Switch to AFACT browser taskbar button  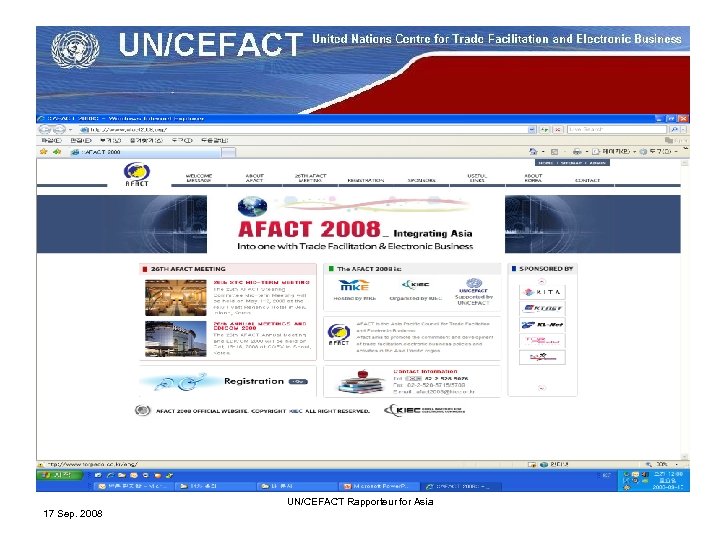point(462,486)
